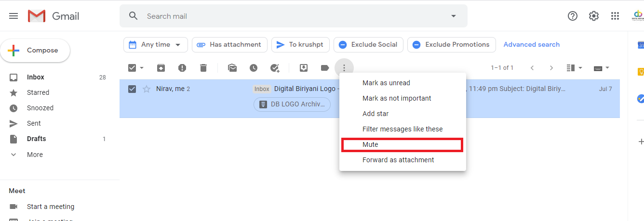This screenshot has height=221, width=644.
Task: Click the 1–1 of 1 count text
Action: click(502, 68)
